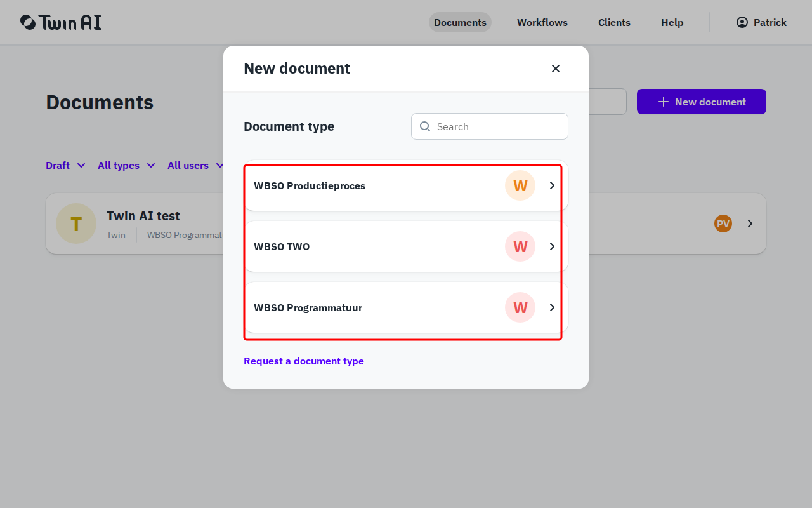The height and width of the screenshot is (508, 812).
Task: Click the Twin AI logo icon
Action: 26,22
